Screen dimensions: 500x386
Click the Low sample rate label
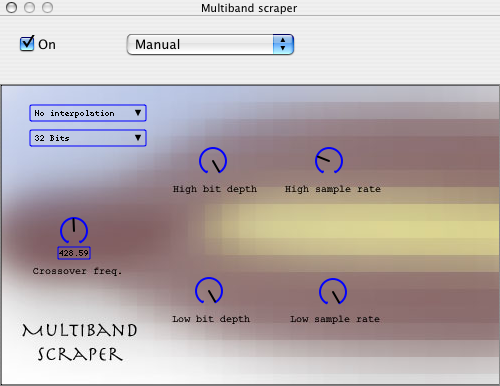[335, 319]
